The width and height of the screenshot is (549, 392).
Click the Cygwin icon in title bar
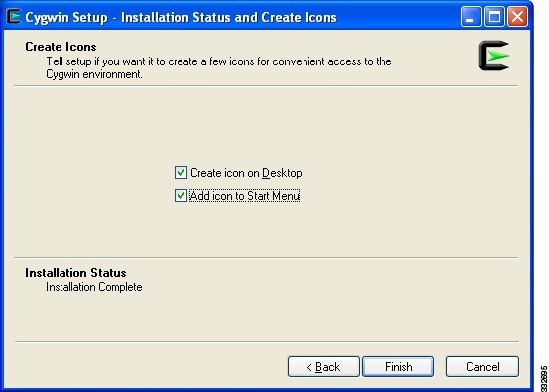click(x=14, y=16)
